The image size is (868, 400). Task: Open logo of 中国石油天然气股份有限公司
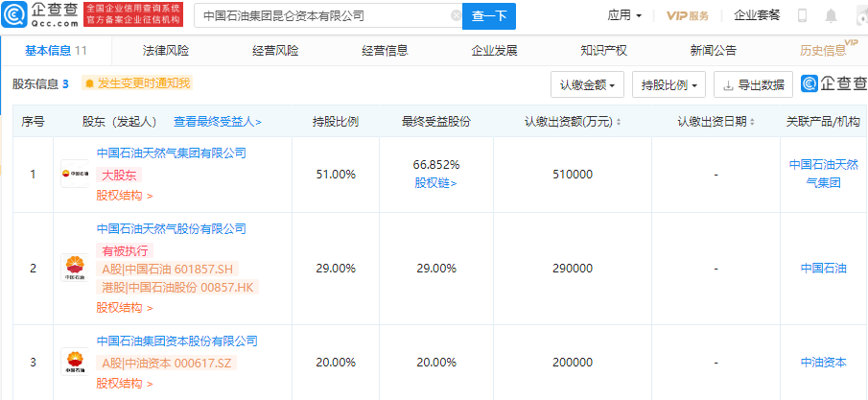click(x=74, y=269)
